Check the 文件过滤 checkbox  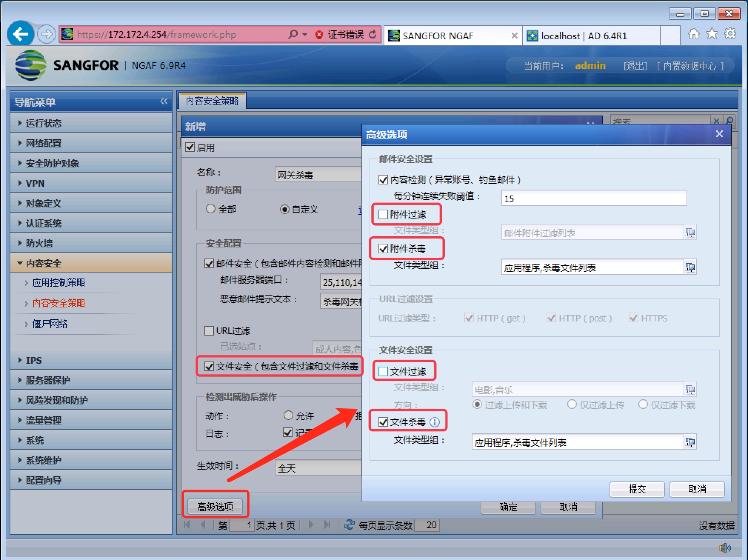coord(384,371)
